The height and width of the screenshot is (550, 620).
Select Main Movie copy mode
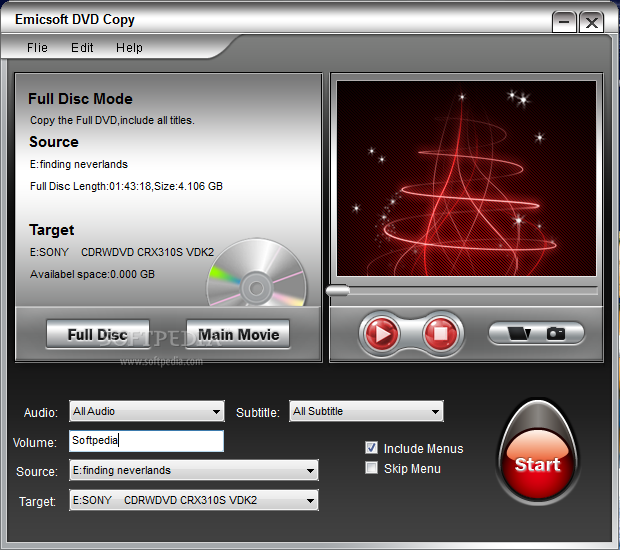(x=238, y=335)
